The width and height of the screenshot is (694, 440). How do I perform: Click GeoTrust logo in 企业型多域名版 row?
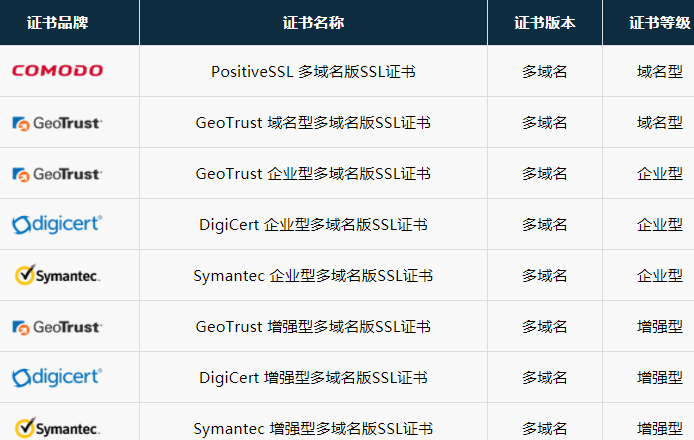click(58, 174)
